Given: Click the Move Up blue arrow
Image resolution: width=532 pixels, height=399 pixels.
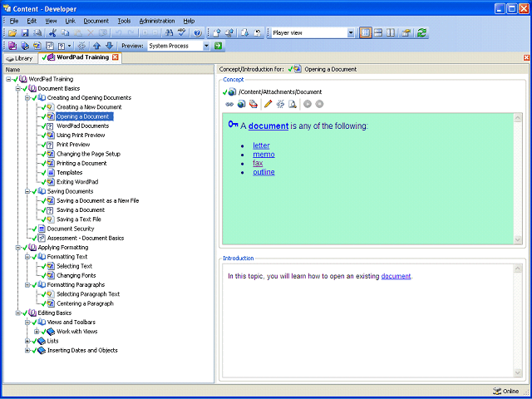Looking at the screenshot, I should click(x=96, y=46).
